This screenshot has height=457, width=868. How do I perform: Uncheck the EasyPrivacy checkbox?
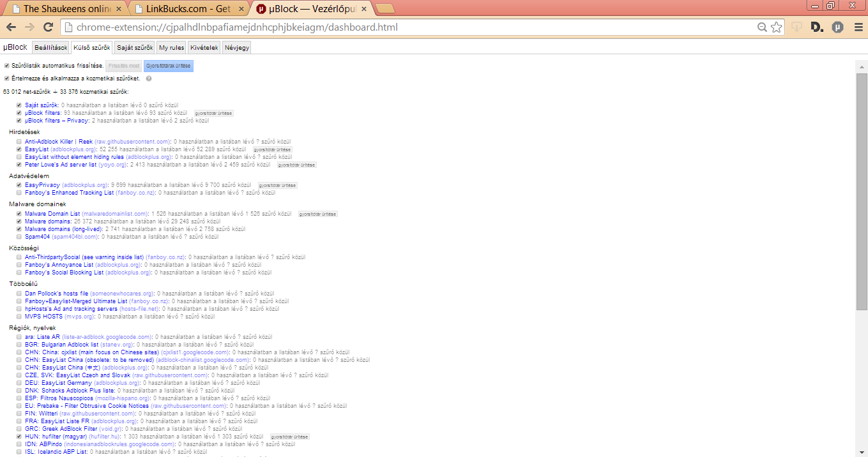click(19, 185)
